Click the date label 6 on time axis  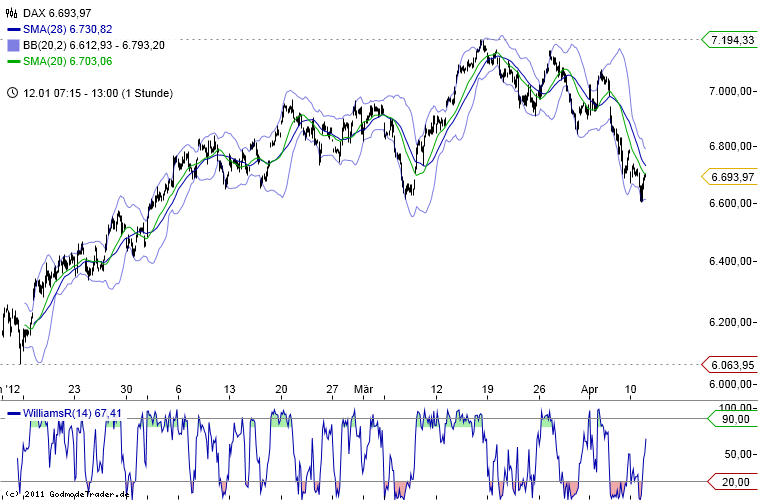pyautogui.click(x=178, y=389)
